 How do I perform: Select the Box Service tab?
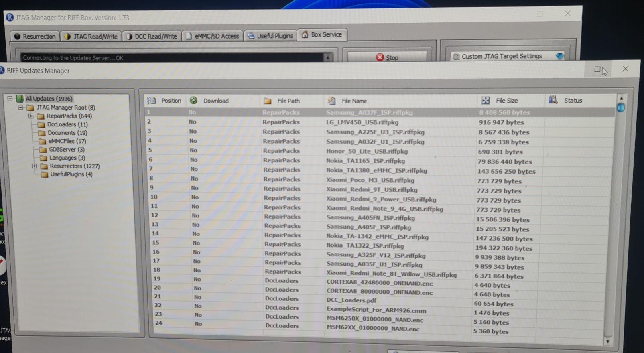tap(322, 34)
